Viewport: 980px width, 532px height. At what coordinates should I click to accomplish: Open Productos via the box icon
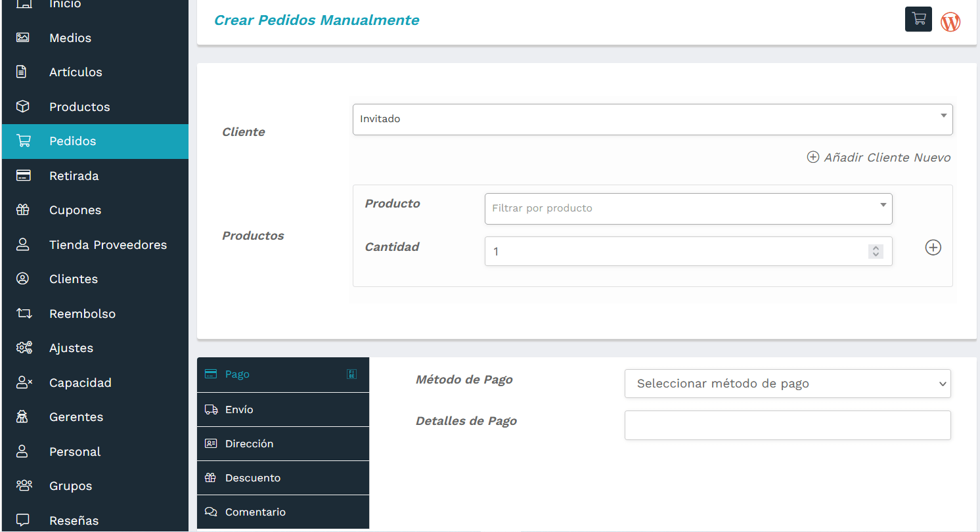pyautogui.click(x=24, y=106)
